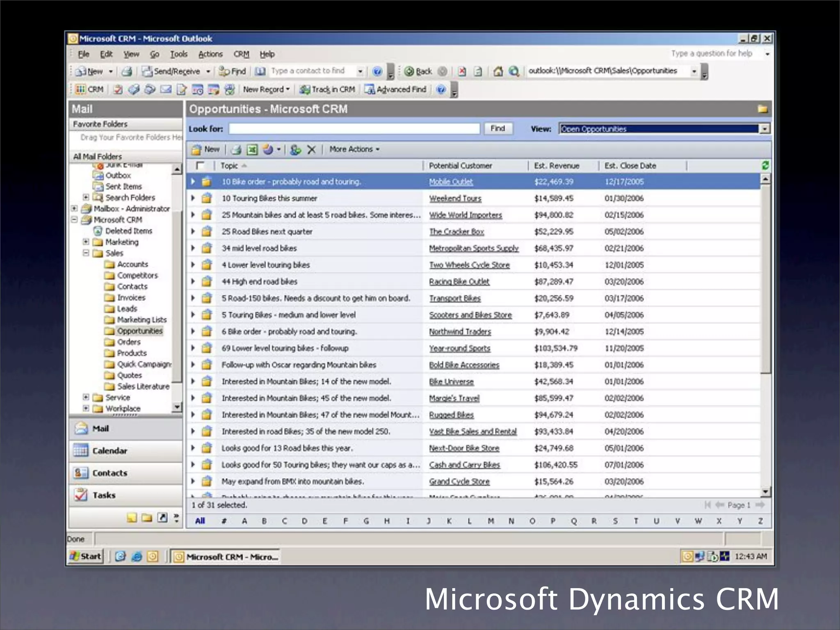Click Microsoft CRM taskbar button
Image resolution: width=840 pixels, height=630 pixels.
point(226,557)
